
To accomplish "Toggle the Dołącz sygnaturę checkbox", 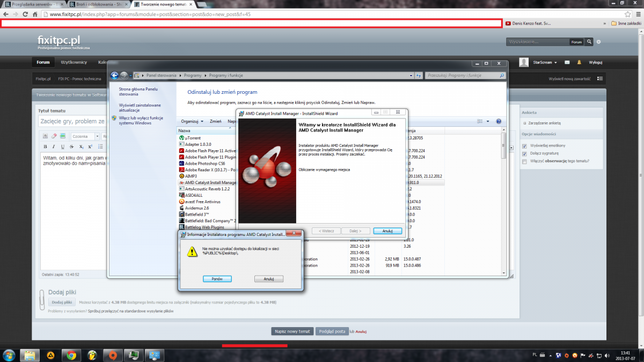I will pyautogui.click(x=524, y=153).
